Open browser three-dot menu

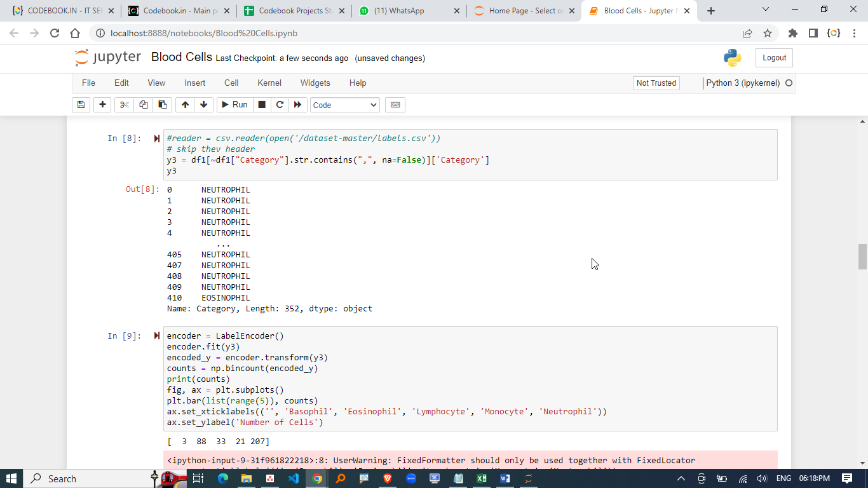[x=855, y=33]
